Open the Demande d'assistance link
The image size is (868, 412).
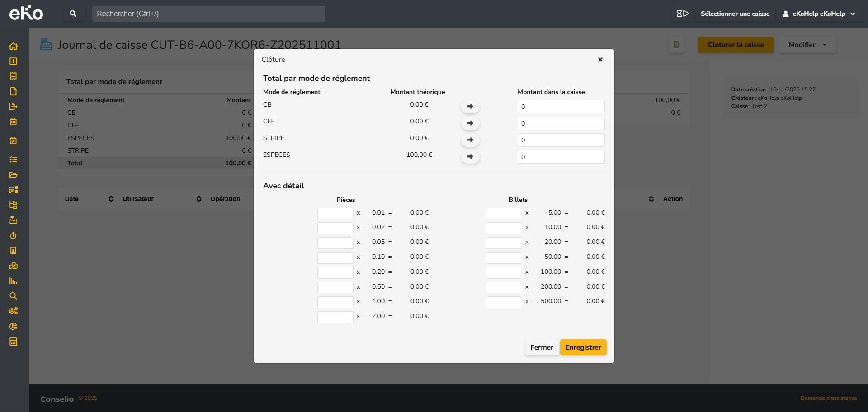(x=828, y=398)
